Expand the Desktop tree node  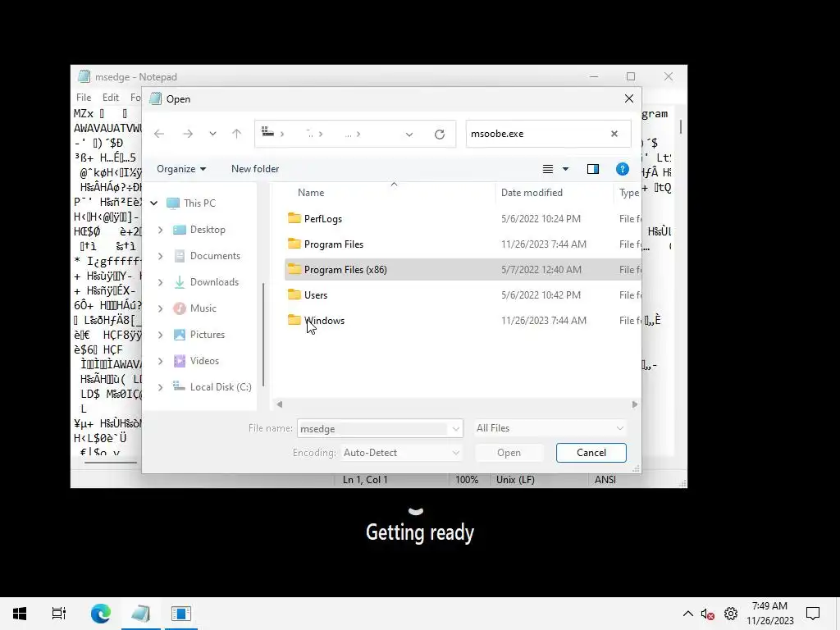point(160,230)
